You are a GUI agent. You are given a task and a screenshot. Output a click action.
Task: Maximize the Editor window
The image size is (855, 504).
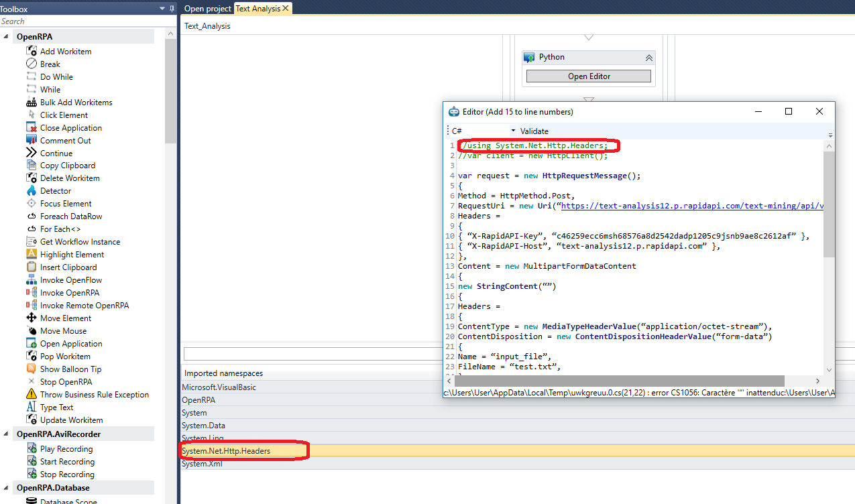click(789, 111)
